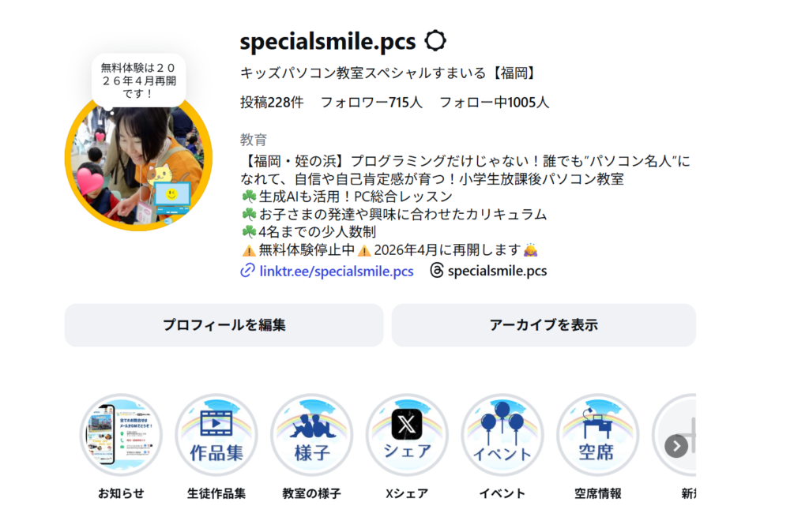
Task: Open the お知らせ story highlight
Action: click(x=121, y=435)
